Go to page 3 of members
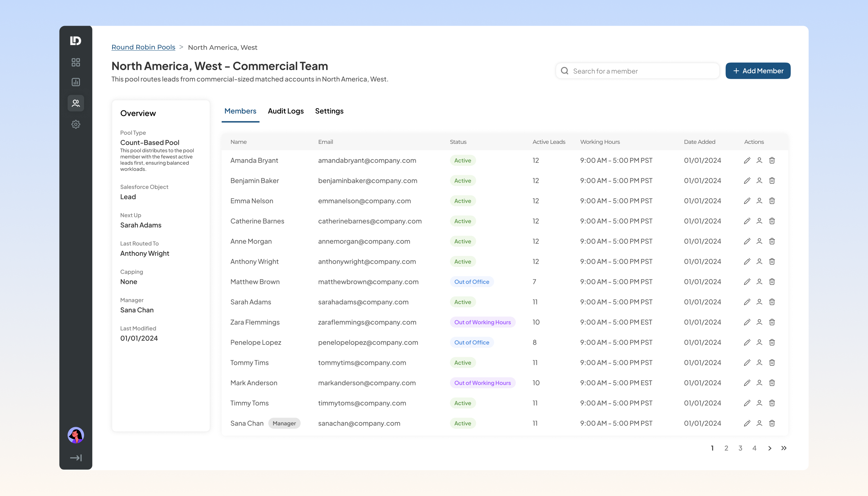 pyautogui.click(x=740, y=448)
